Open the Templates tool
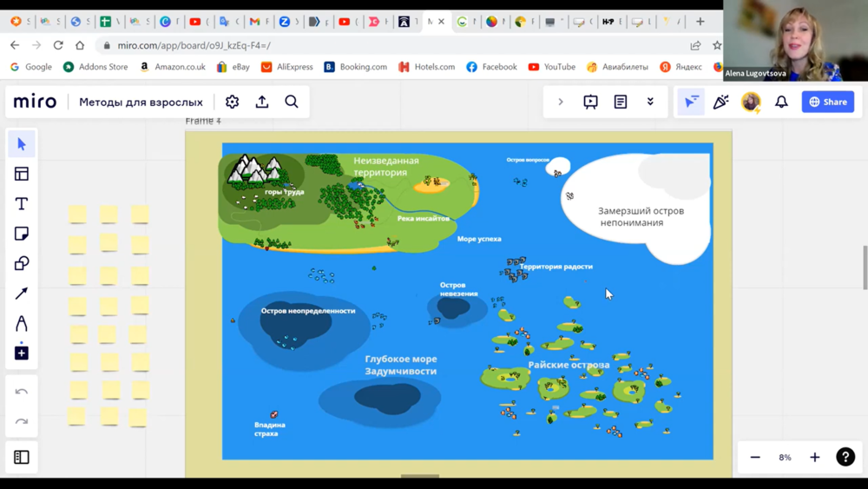The height and width of the screenshot is (489, 868). coord(22,174)
